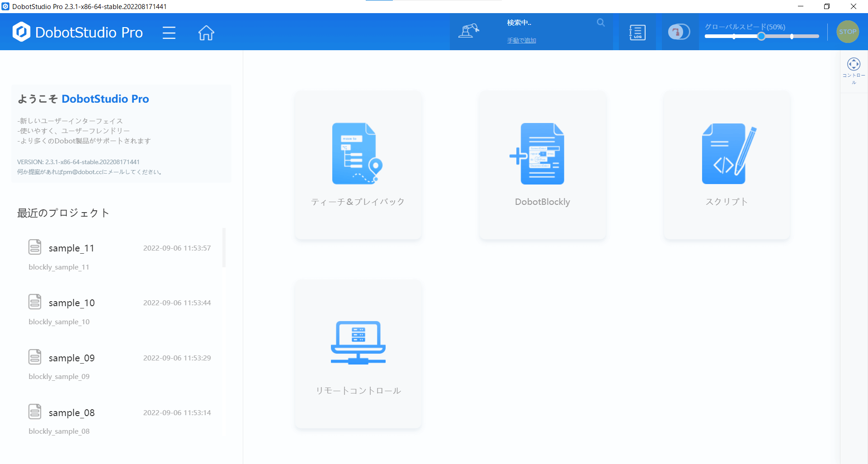Hit the emergency STOP button
Viewport: 868px width, 464px height.
click(848, 32)
